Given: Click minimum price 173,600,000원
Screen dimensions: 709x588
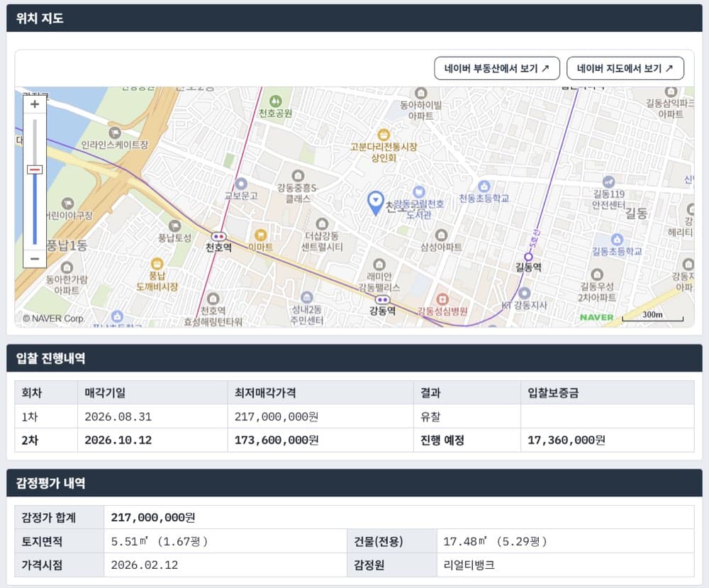Looking at the screenshot, I should point(277,440).
